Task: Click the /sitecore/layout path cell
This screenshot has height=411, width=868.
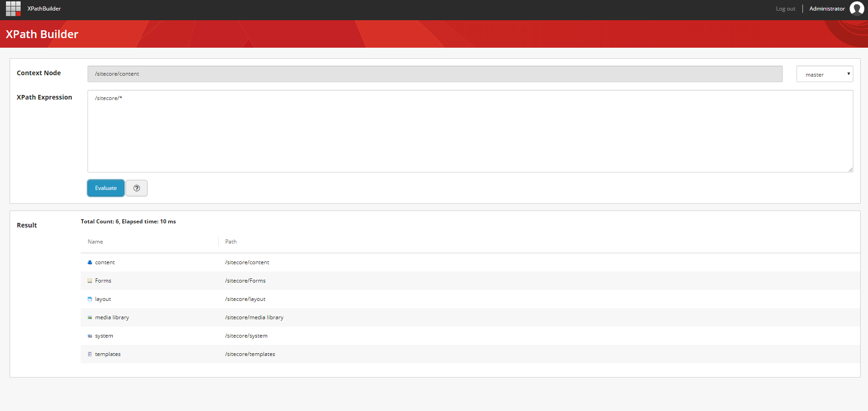Action: pyautogui.click(x=245, y=299)
